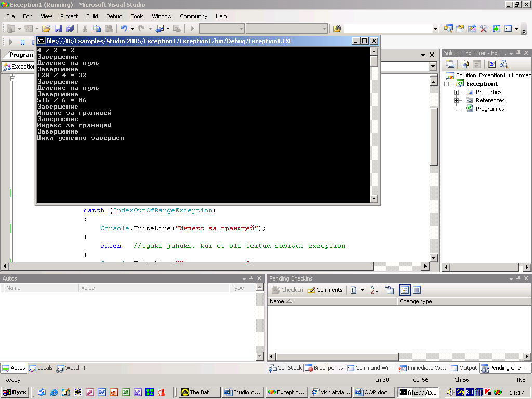The width and height of the screenshot is (532, 399).
Task: Switch to the Immediate Window tab
Action: (x=423, y=368)
